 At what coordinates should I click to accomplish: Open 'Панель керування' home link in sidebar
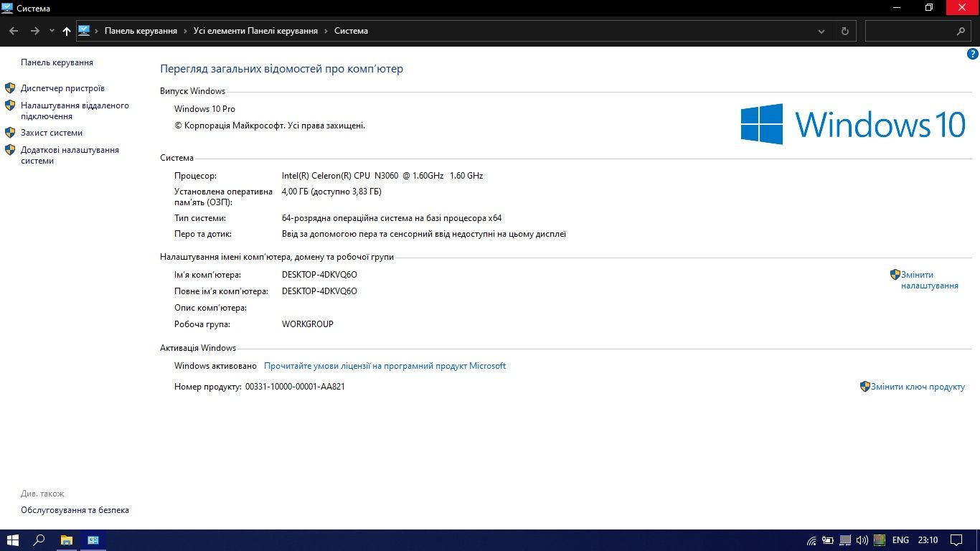57,62
